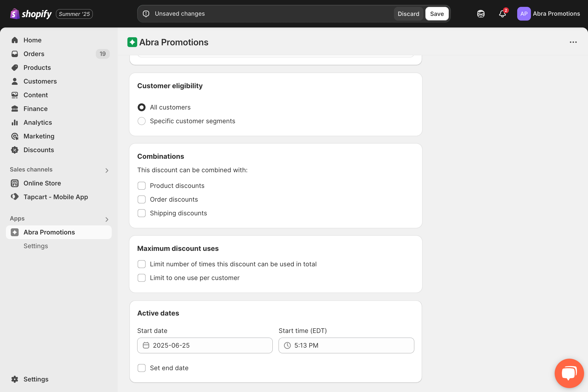Save the discount changes
The height and width of the screenshot is (392, 588).
click(x=437, y=14)
